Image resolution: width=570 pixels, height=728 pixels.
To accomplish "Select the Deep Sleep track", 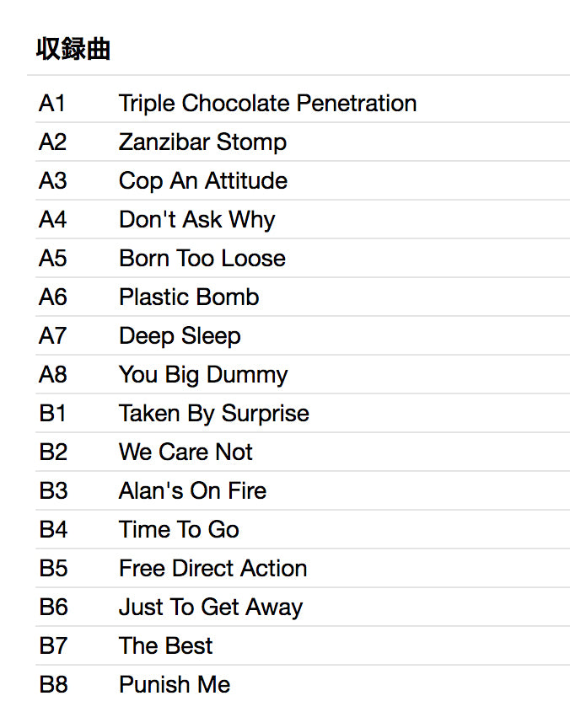I will 180,336.
